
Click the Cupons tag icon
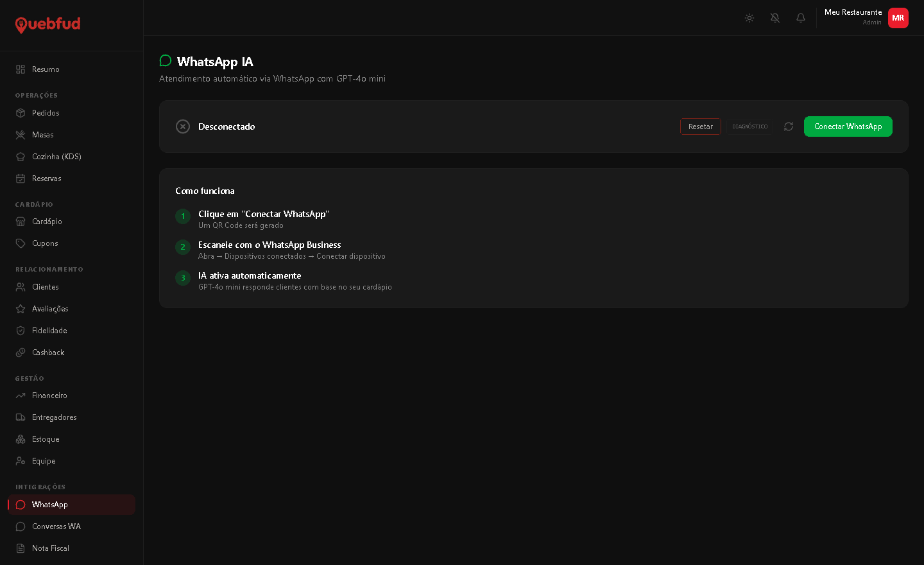coord(21,243)
